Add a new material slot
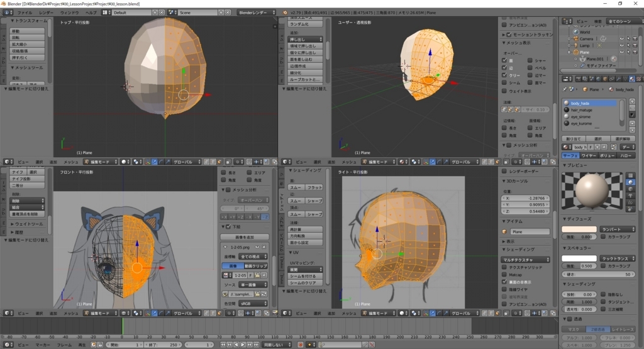644x349 pixels. pos(632,101)
